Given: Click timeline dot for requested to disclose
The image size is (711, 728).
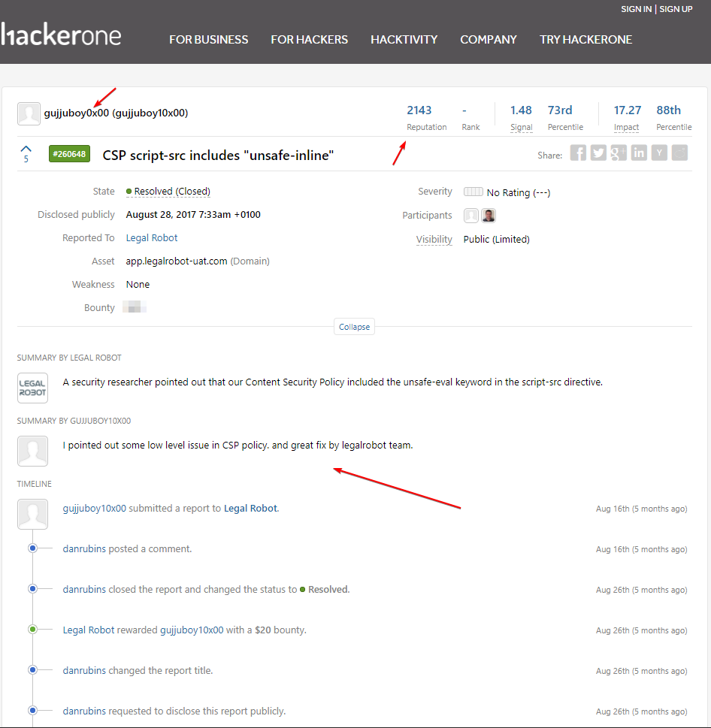Looking at the screenshot, I should coord(32,710).
